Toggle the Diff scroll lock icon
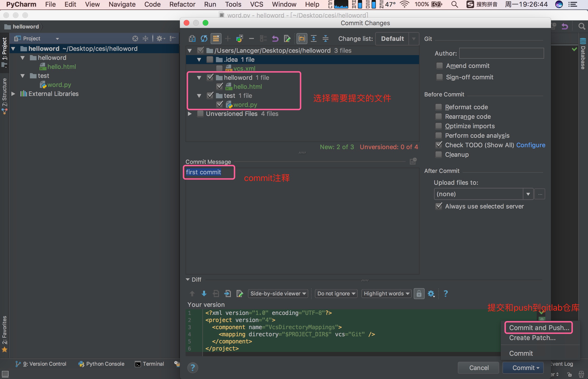588x379 pixels. (x=419, y=293)
